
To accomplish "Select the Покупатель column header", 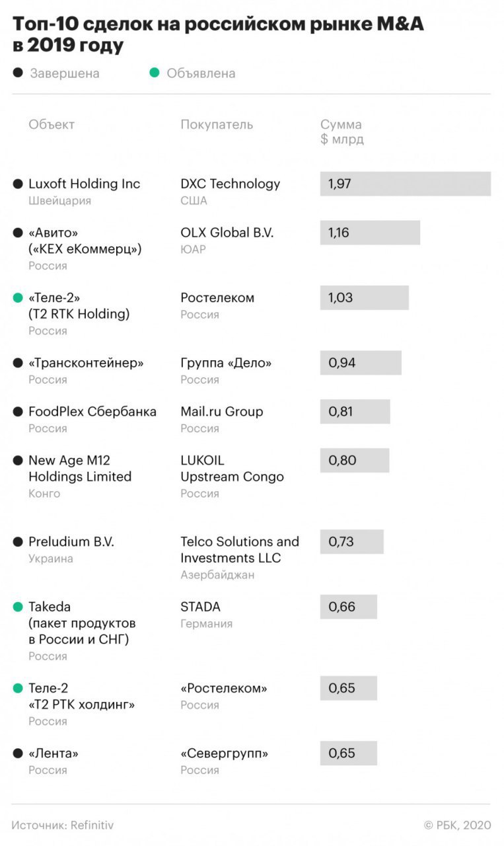I will [217, 125].
